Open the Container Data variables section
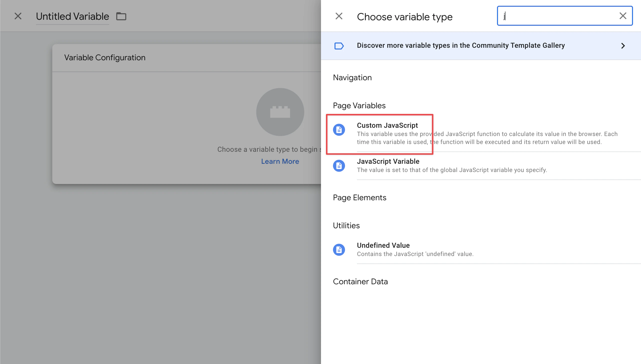 360,281
